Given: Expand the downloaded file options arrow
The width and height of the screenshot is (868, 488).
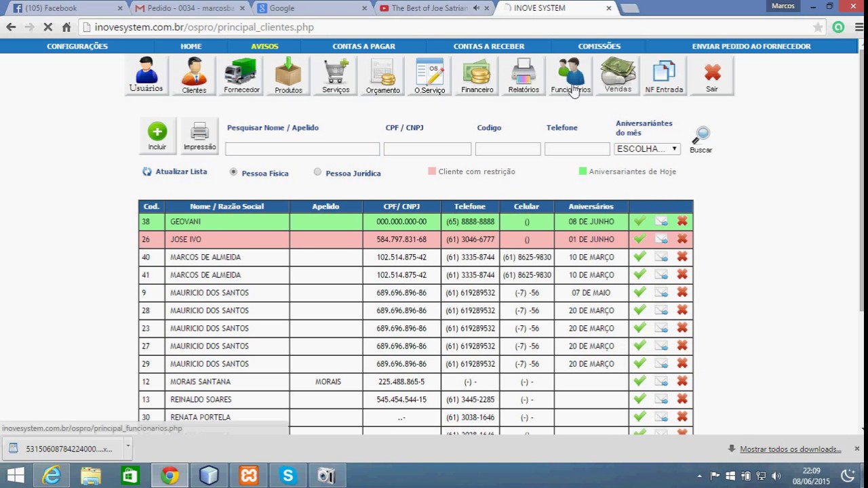Looking at the screenshot, I should coord(127,447).
